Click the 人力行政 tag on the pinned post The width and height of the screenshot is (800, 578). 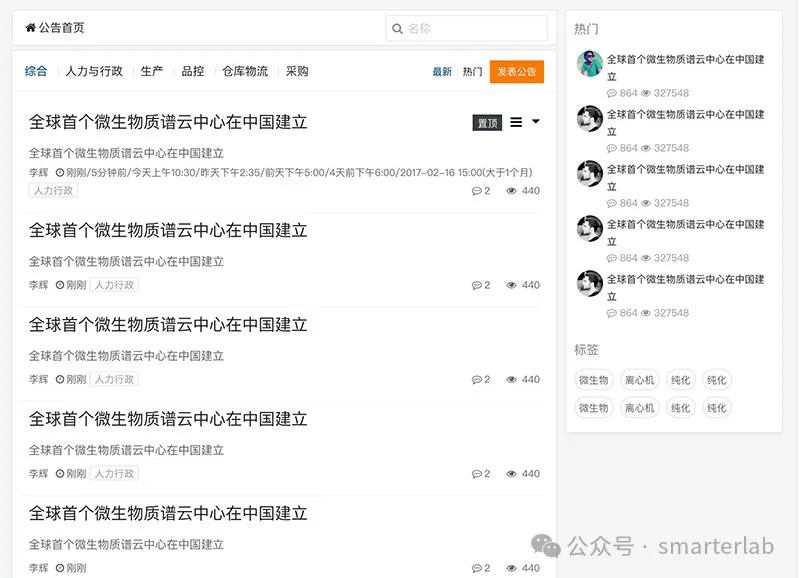[53, 190]
